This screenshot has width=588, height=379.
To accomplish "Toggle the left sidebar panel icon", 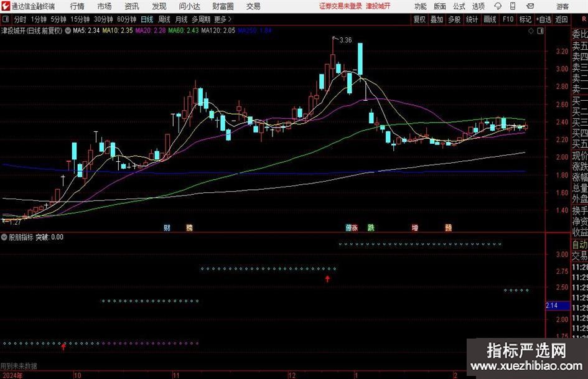I will pos(5,19).
